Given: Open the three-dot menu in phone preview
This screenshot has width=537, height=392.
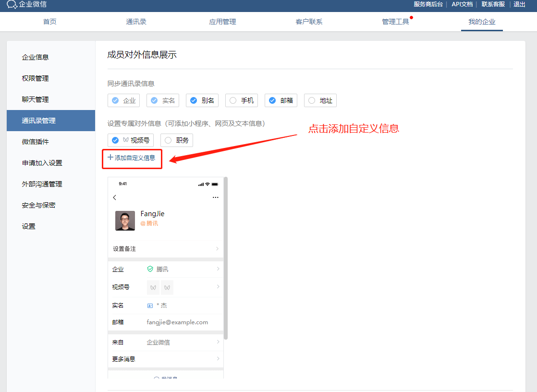Looking at the screenshot, I should click(x=215, y=197).
